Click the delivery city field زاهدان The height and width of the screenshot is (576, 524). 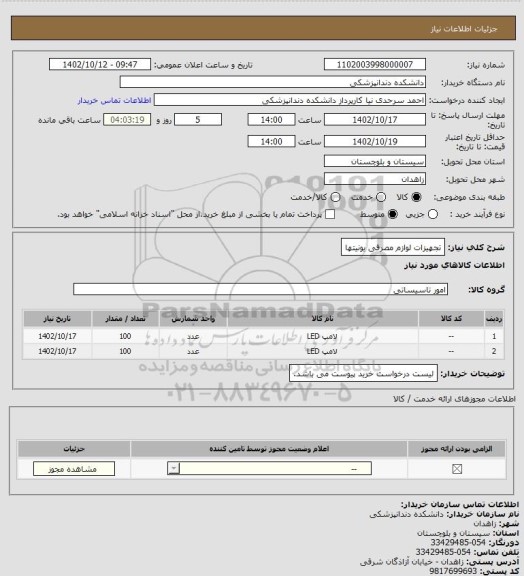(x=375, y=179)
